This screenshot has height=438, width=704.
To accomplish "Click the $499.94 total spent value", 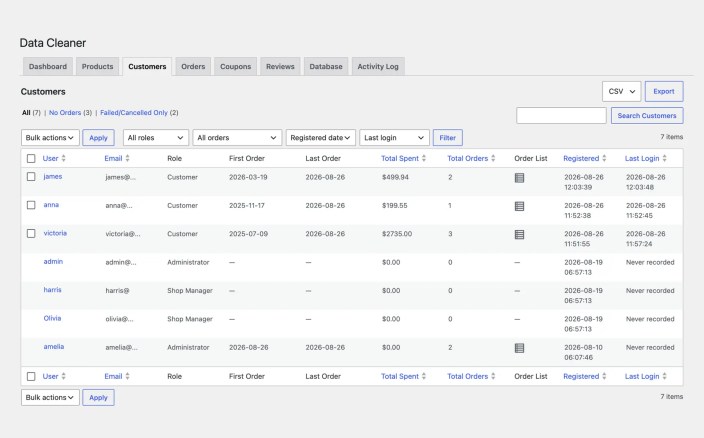I will click(395, 177).
